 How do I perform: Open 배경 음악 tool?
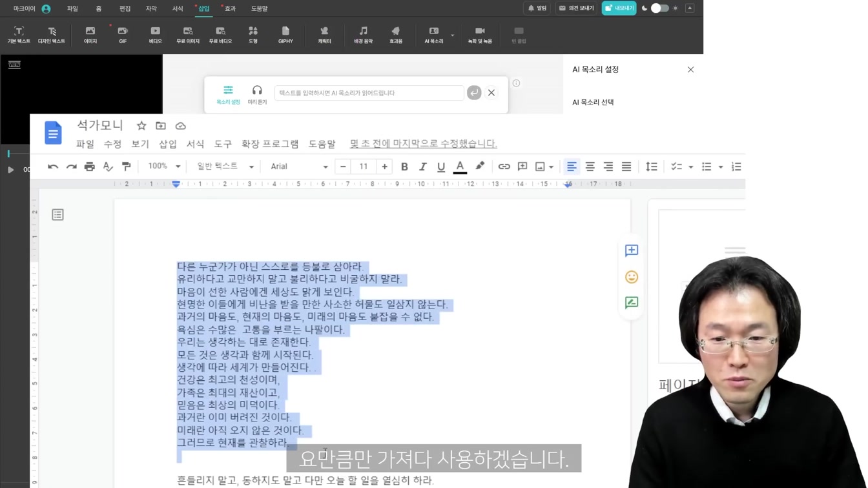coord(364,35)
